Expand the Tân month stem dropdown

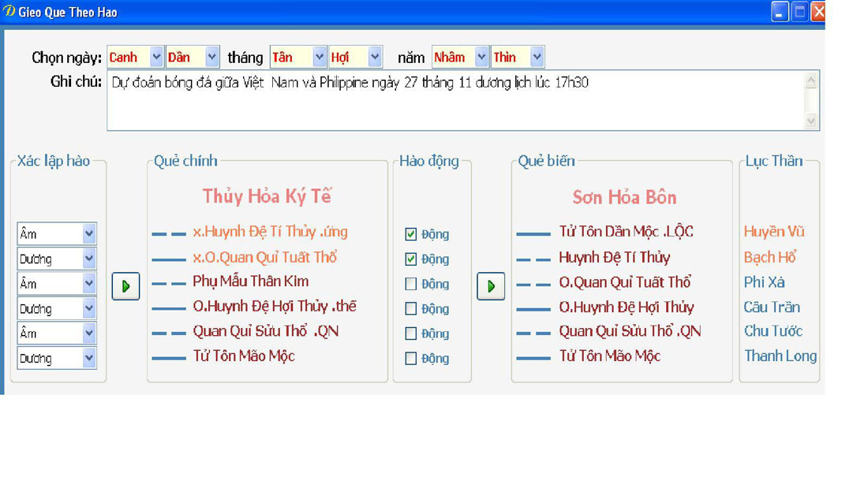coord(319,57)
